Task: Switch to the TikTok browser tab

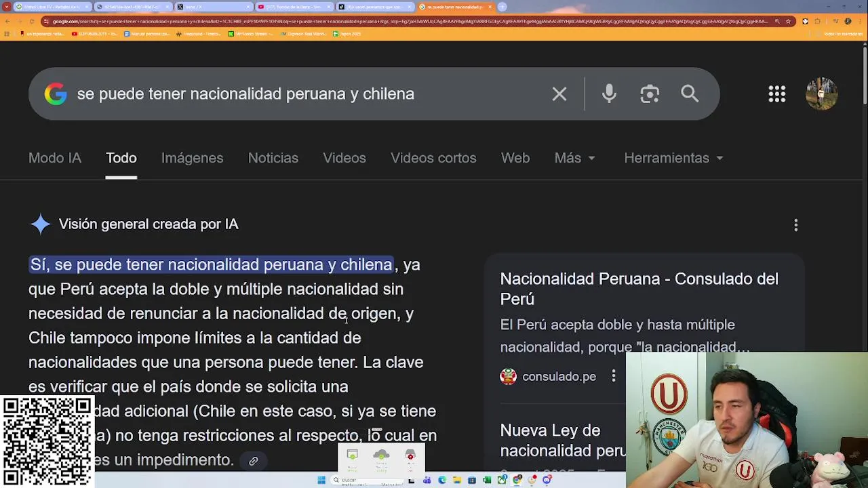Action: tap(375, 7)
